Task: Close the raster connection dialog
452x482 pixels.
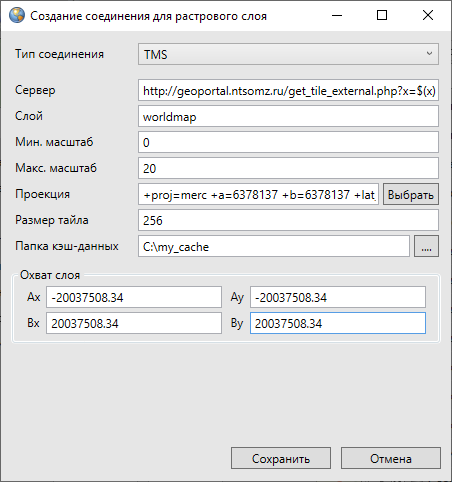Action: tap(428, 15)
